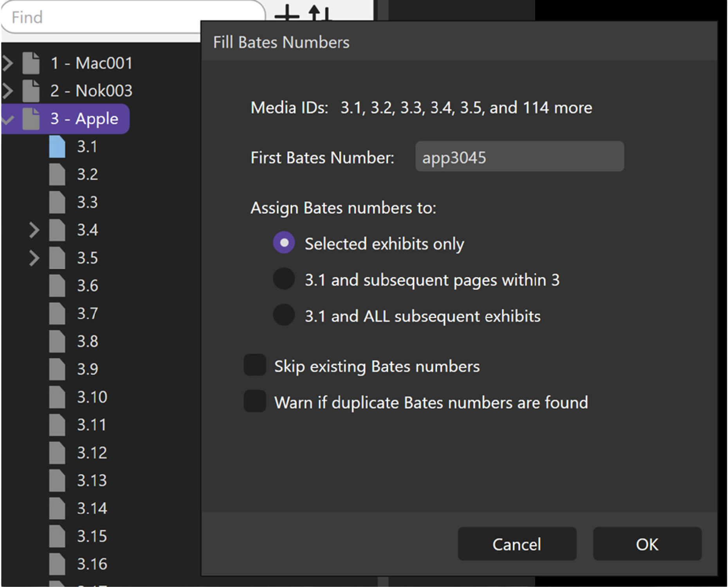Choose '3.1 and ALL subsequent exhibits' option

point(284,315)
